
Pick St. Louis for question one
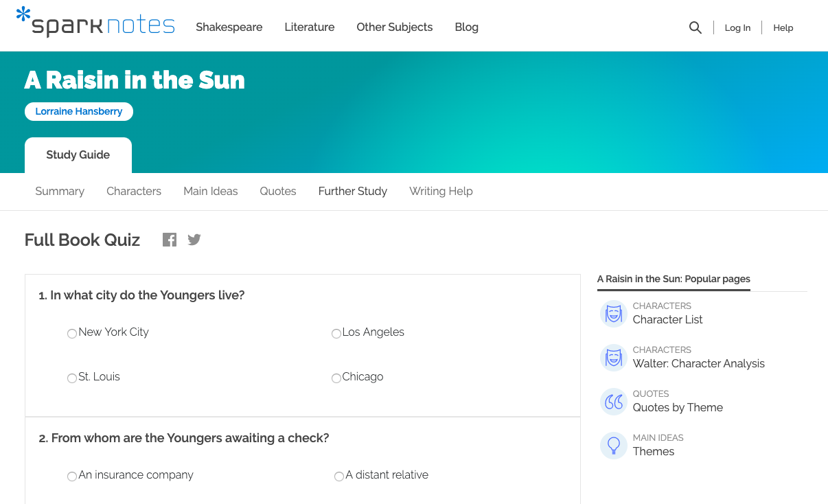point(71,378)
